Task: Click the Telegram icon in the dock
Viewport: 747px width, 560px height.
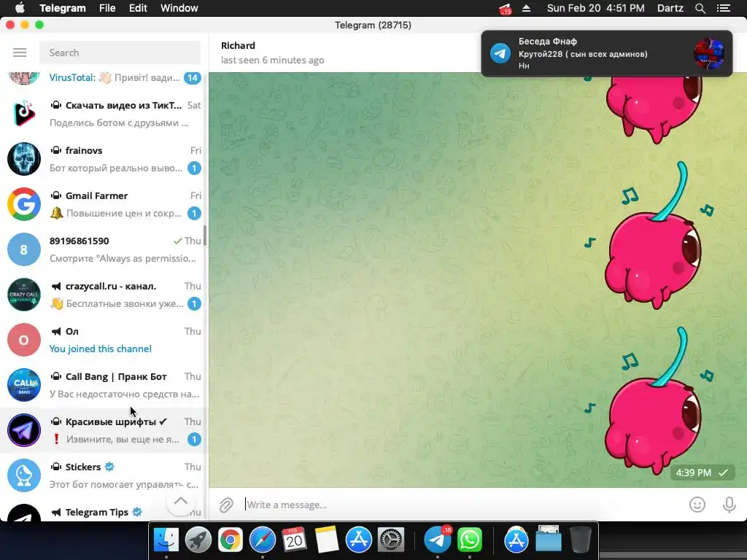Action: click(x=438, y=540)
